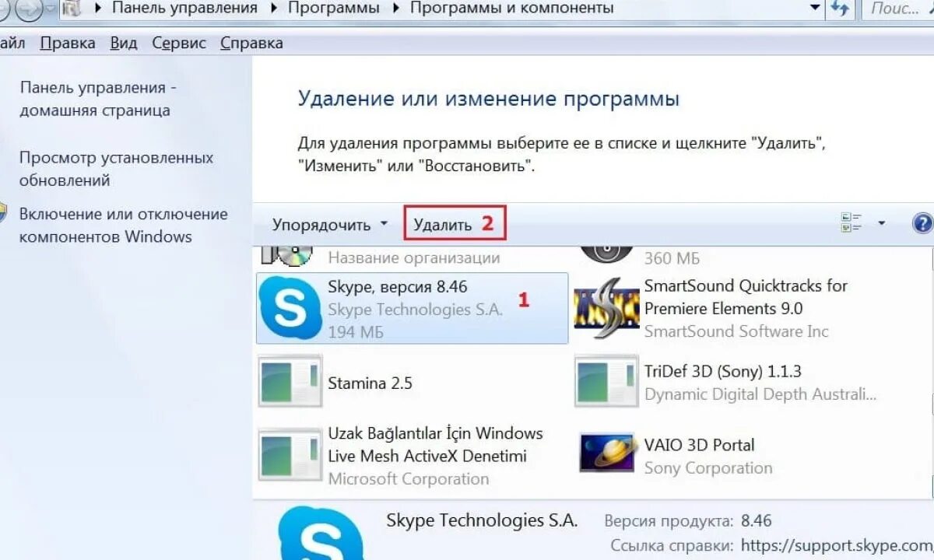Click the TriDef 3D (Sony) program icon

tap(606, 381)
